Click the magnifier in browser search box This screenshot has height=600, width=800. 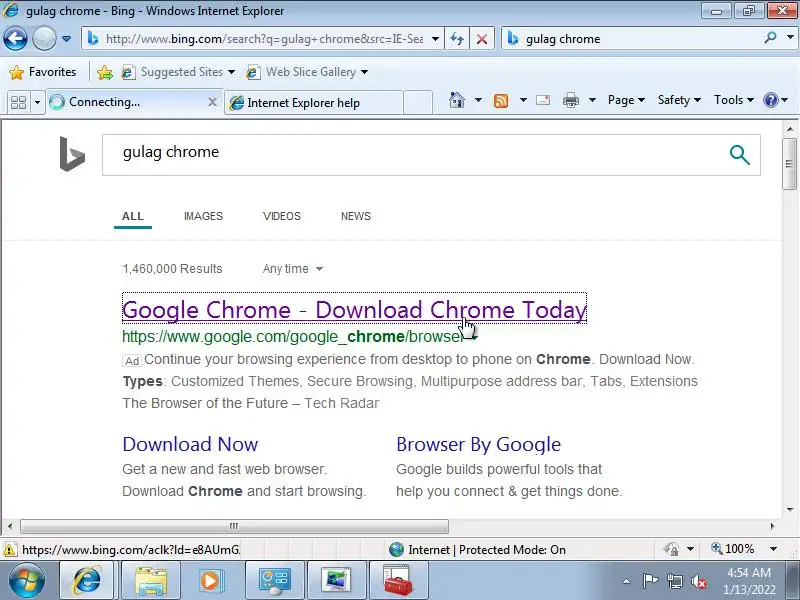click(x=770, y=38)
